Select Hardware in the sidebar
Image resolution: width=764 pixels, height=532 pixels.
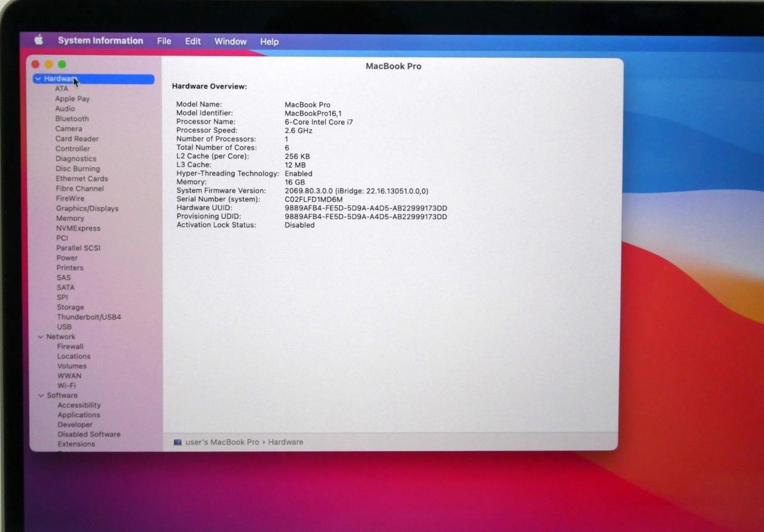pyautogui.click(x=94, y=79)
